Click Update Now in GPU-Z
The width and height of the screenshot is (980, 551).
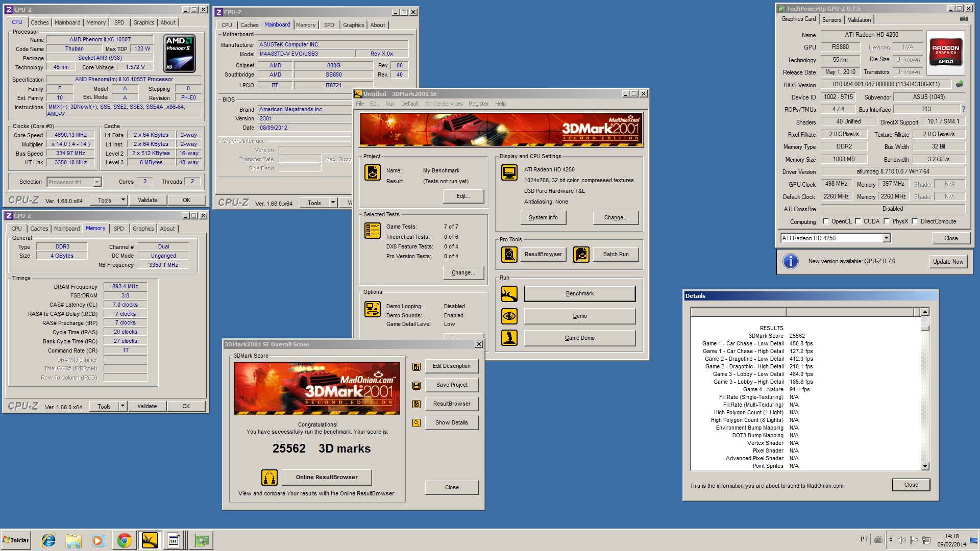coord(948,262)
